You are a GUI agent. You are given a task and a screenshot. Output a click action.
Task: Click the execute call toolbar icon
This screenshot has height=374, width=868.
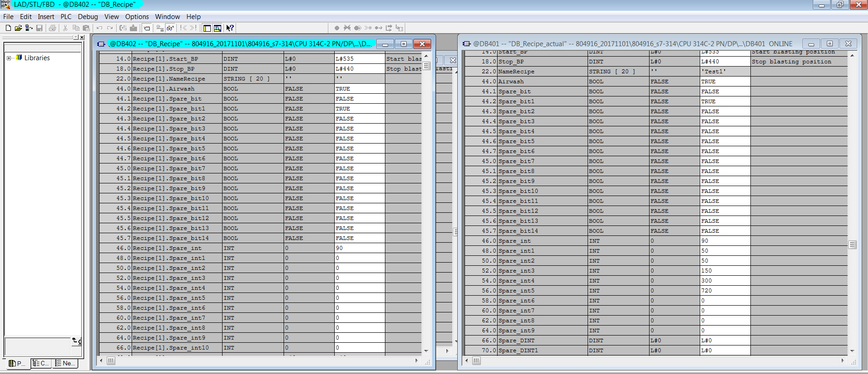[389, 28]
